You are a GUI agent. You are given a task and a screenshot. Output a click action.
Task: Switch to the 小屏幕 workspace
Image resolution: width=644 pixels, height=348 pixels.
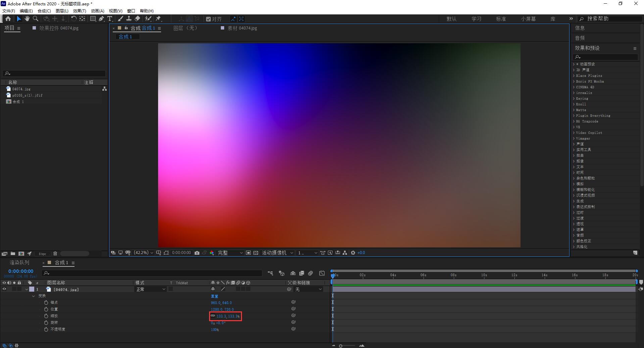click(x=528, y=19)
